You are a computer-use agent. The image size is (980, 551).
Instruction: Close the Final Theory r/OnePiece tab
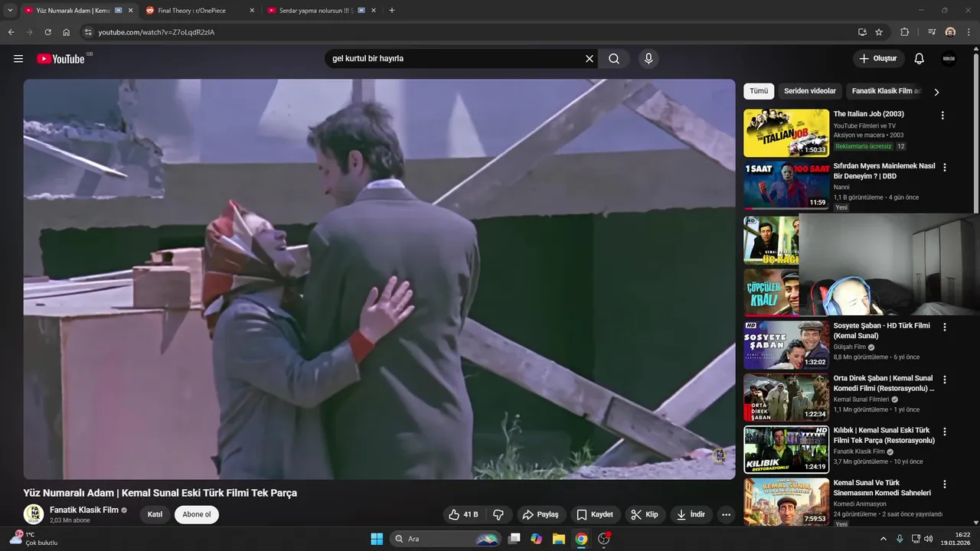coord(252,11)
